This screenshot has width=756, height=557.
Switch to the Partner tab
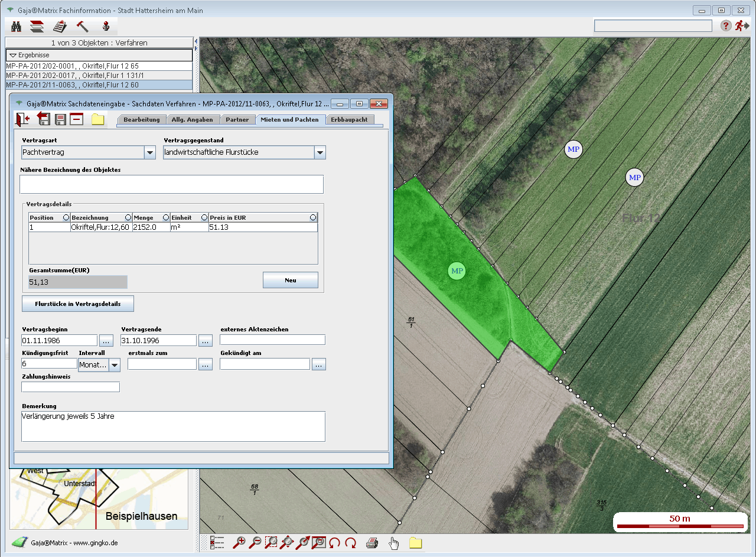click(237, 119)
